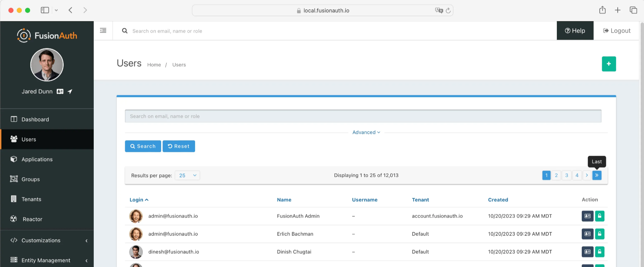This screenshot has height=267, width=644.
Task: Show Safari tab overview
Action: tap(633, 10)
